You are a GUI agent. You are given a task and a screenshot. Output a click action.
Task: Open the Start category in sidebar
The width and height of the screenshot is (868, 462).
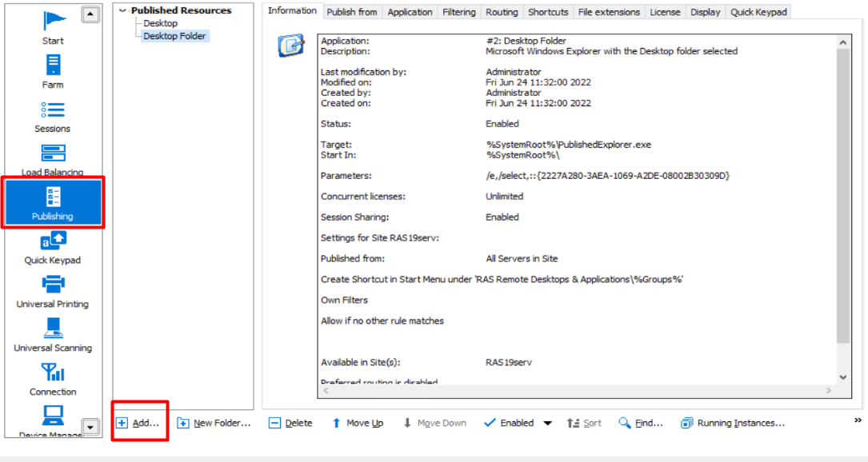tap(53, 26)
